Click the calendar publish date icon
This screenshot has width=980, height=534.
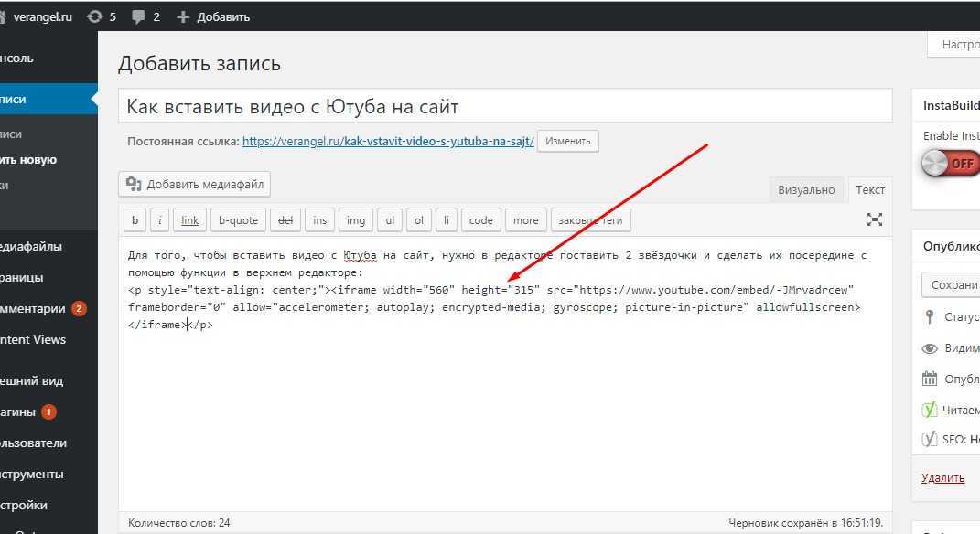click(x=930, y=379)
